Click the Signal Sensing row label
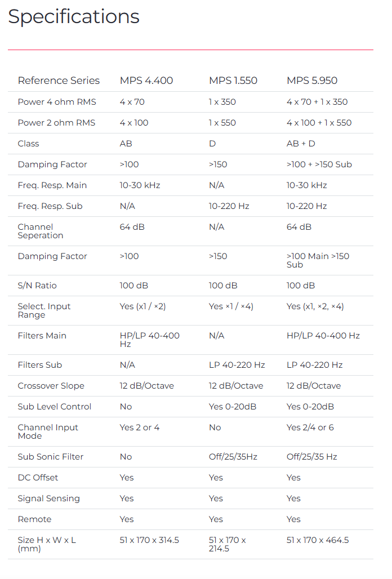 (48, 498)
